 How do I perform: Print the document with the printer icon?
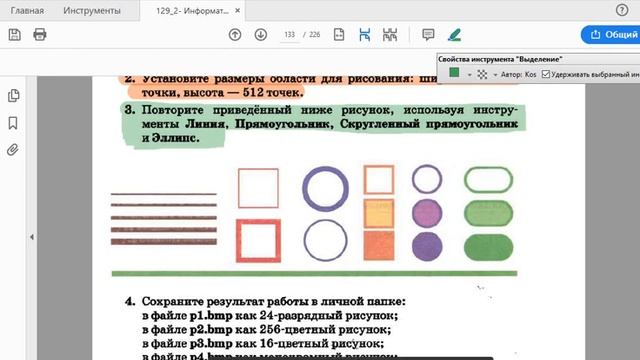(x=40, y=35)
